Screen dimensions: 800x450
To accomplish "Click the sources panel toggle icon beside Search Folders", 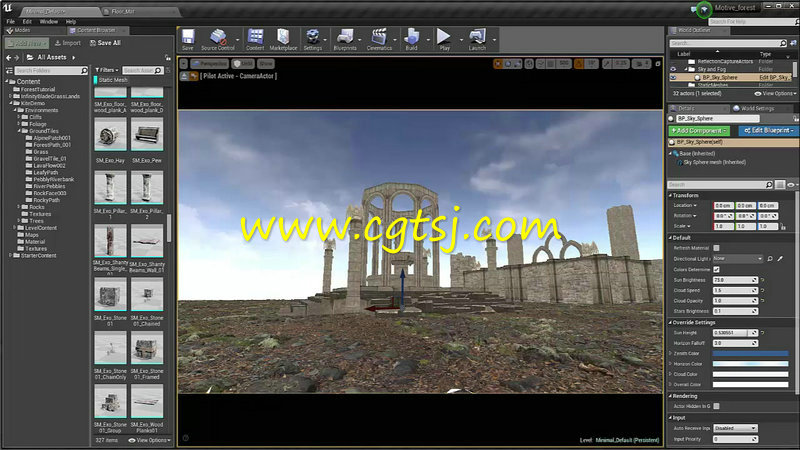I will pos(9,70).
